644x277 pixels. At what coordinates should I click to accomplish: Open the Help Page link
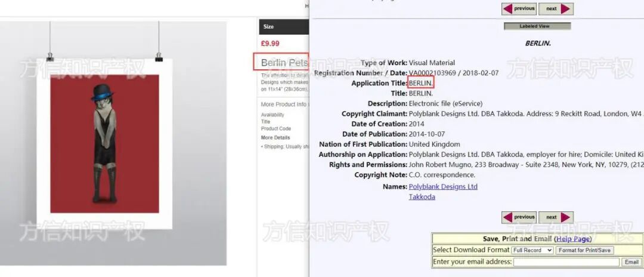pyautogui.click(x=573, y=239)
